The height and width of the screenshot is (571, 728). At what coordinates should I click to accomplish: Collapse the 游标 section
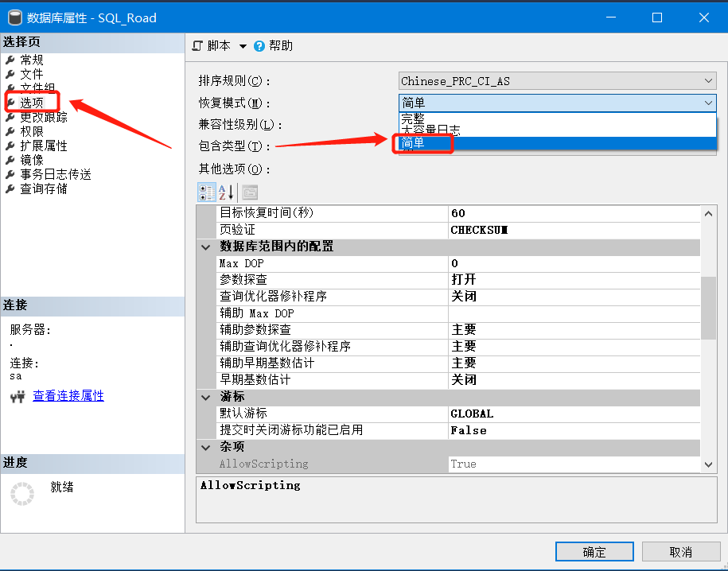tap(206, 398)
